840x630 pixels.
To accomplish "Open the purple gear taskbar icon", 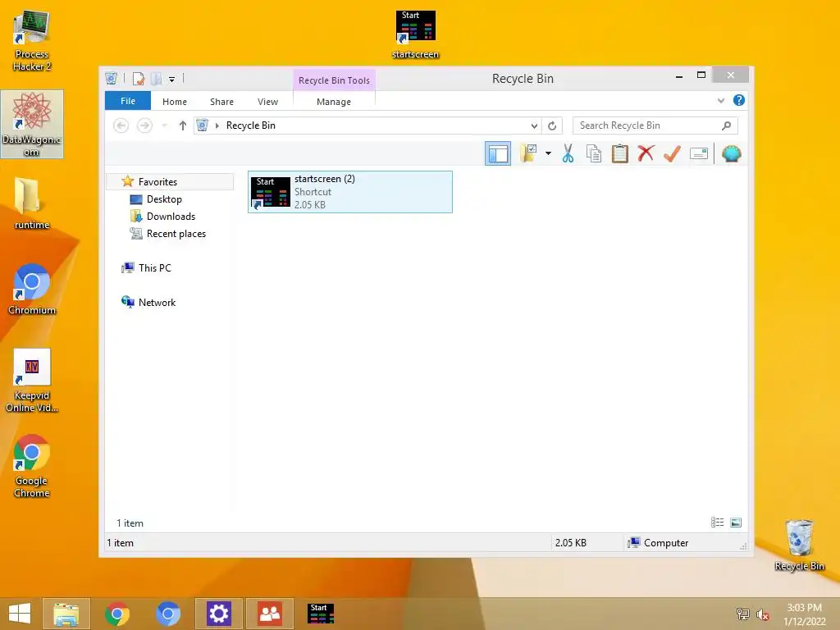I will 218,614.
